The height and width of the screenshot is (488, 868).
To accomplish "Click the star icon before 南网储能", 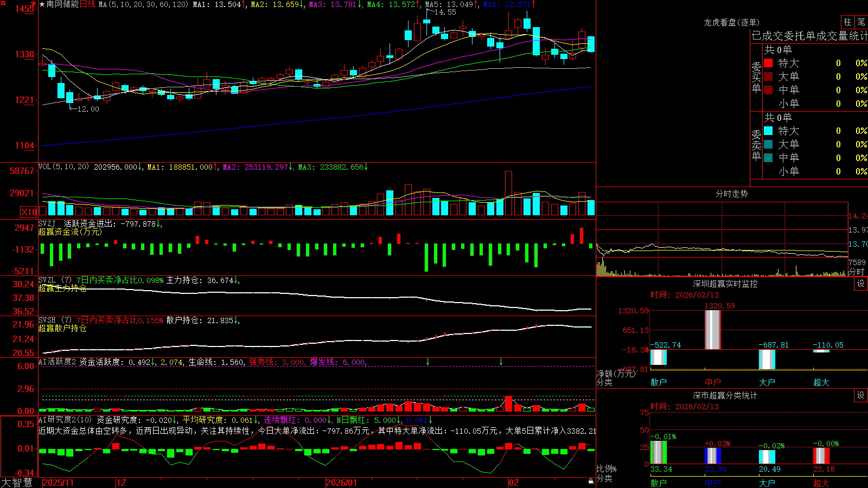I will click(x=42, y=4).
